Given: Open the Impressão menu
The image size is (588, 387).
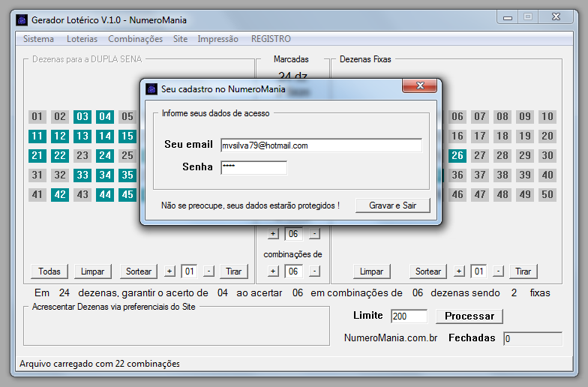Looking at the screenshot, I should coord(217,39).
